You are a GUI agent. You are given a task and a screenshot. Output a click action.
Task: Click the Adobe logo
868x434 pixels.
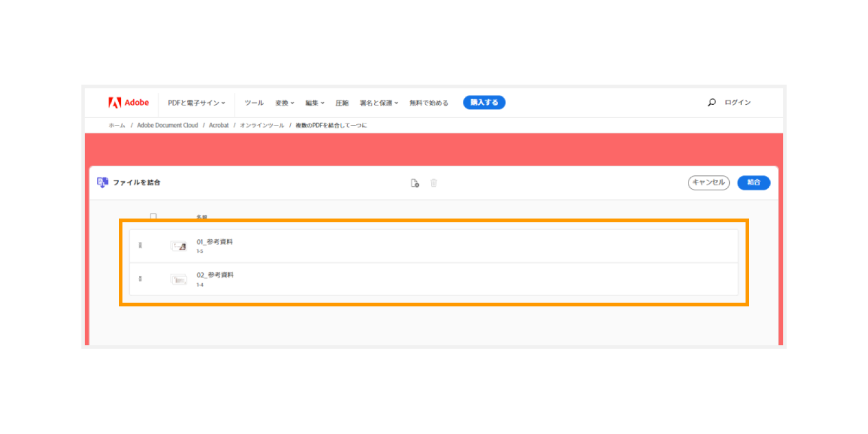click(129, 103)
